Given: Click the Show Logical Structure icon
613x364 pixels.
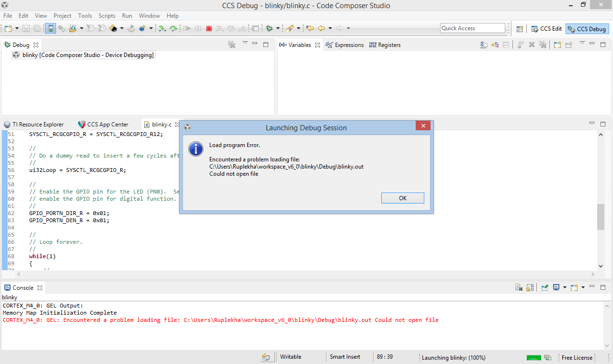Looking at the screenshot, I should pyautogui.click(x=495, y=45).
